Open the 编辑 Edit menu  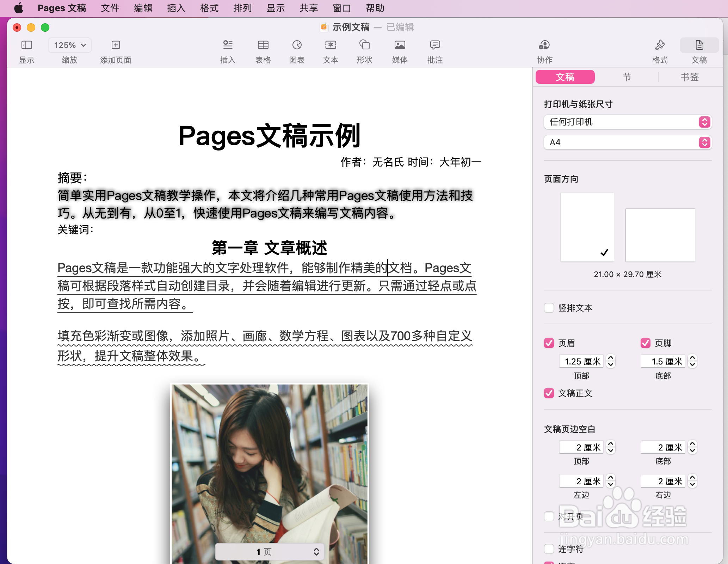[143, 8]
